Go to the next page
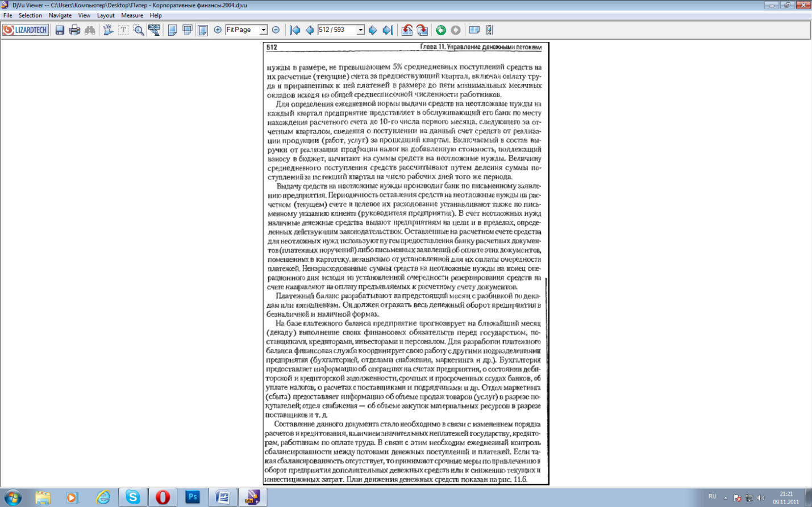Screen dimensions: 812x507 (x=373, y=30)
